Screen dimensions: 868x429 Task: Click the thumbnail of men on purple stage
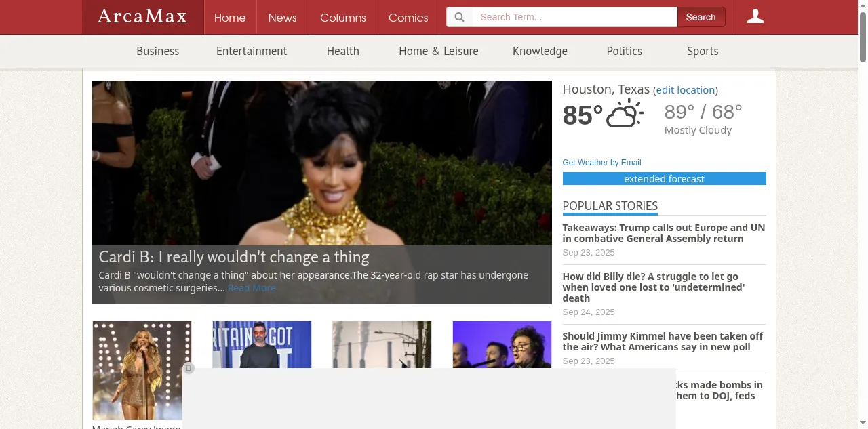coord(502,344)
